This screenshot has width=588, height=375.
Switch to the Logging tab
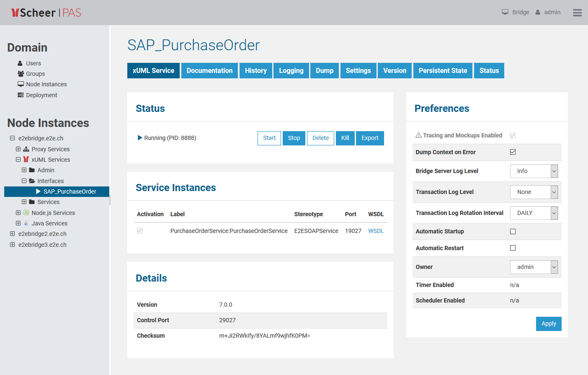291,70
